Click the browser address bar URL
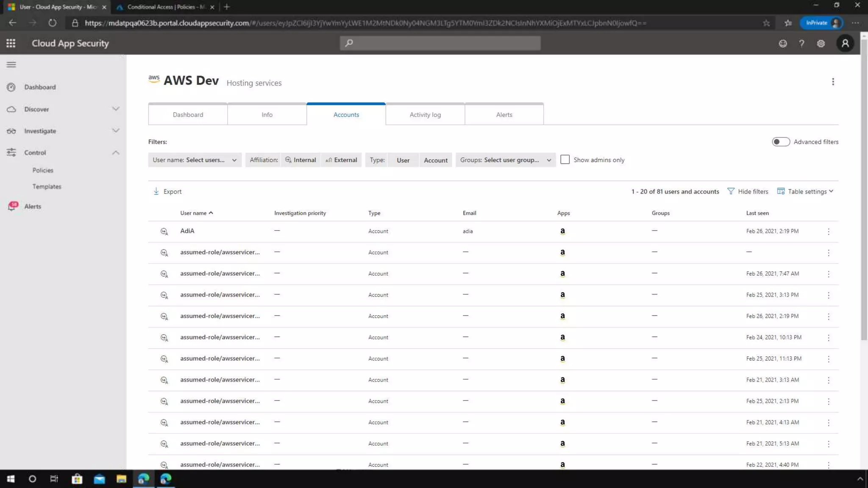868x488 pixels. coord(365,23)
